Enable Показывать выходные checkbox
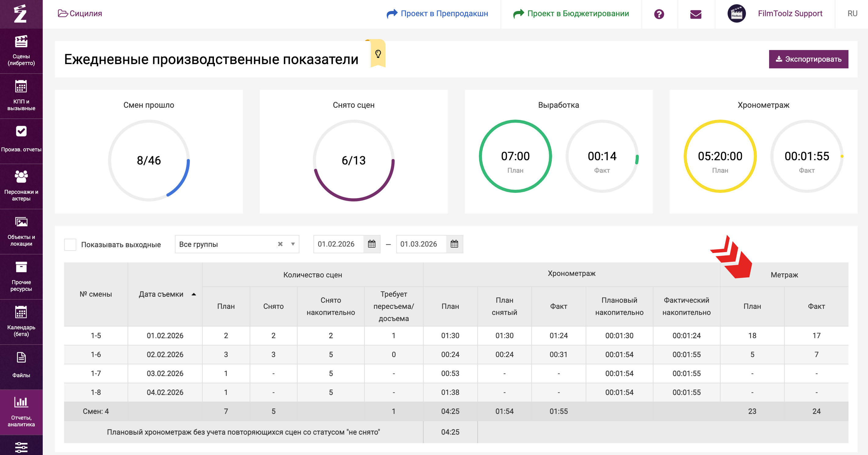 (x=70, y=244)
